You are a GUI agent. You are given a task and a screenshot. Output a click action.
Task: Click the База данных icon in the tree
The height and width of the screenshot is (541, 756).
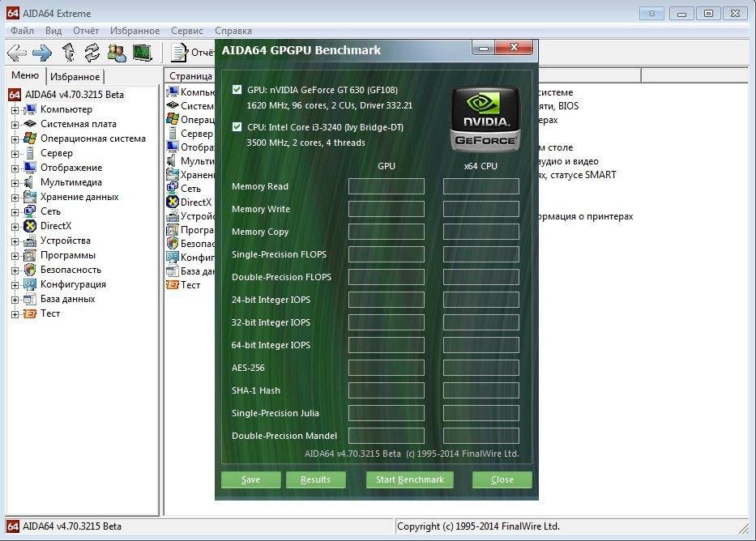click(29, 299)
